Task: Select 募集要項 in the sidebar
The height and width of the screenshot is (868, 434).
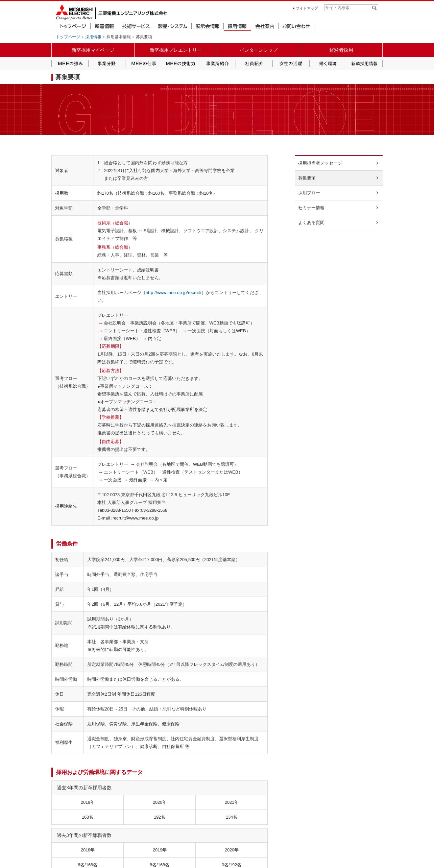Action: [339, 178]
